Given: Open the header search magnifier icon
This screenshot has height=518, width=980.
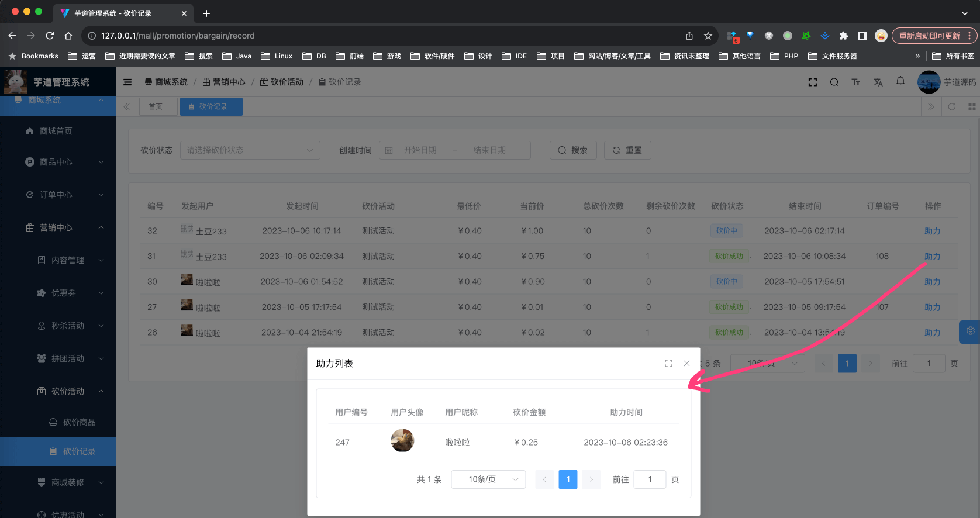Looking at the screenshot, I should coord(834,82).
